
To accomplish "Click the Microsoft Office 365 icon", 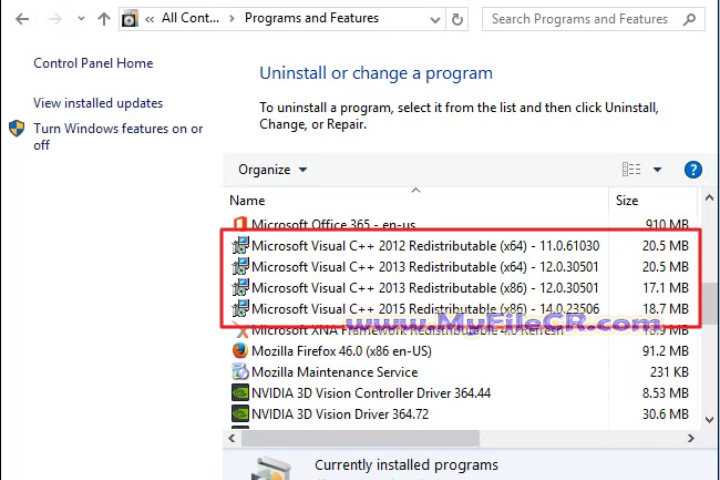I will point(240,224).
